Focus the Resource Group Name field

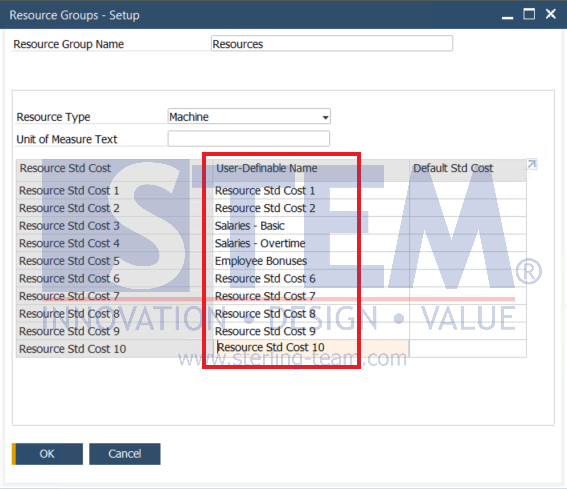click(x=332, y=43)
